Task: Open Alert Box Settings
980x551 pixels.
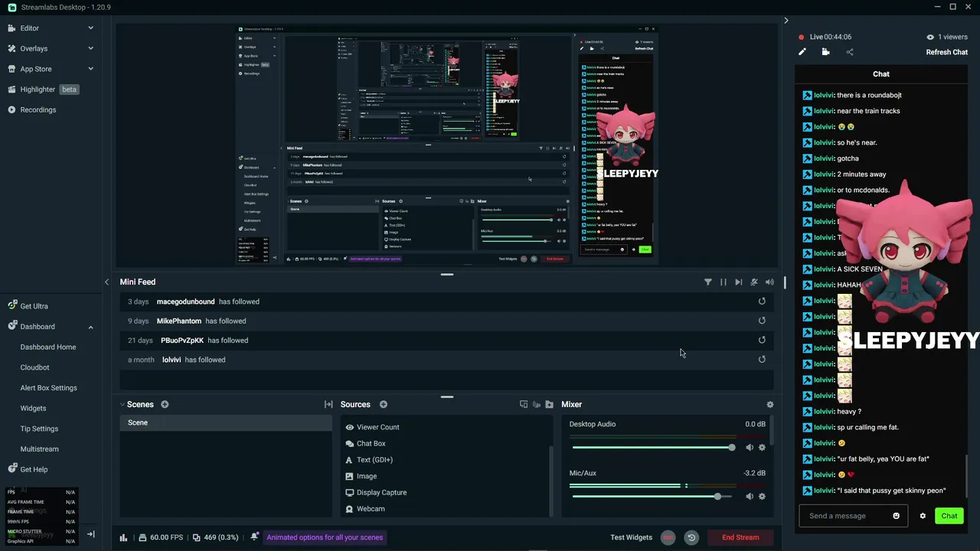Action: click(48, 388)
